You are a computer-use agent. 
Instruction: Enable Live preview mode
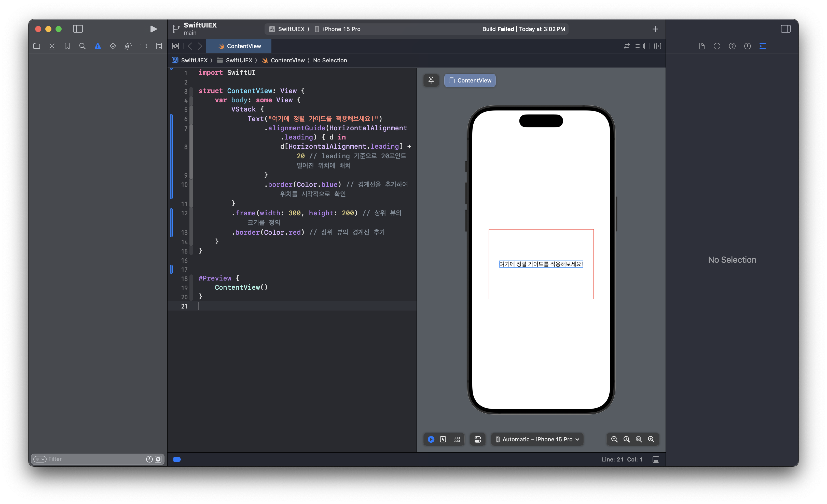pos(431,439)
